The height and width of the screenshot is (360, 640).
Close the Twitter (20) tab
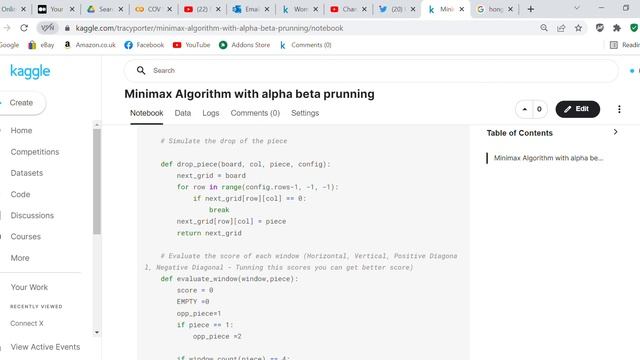(x=413, y=9)
